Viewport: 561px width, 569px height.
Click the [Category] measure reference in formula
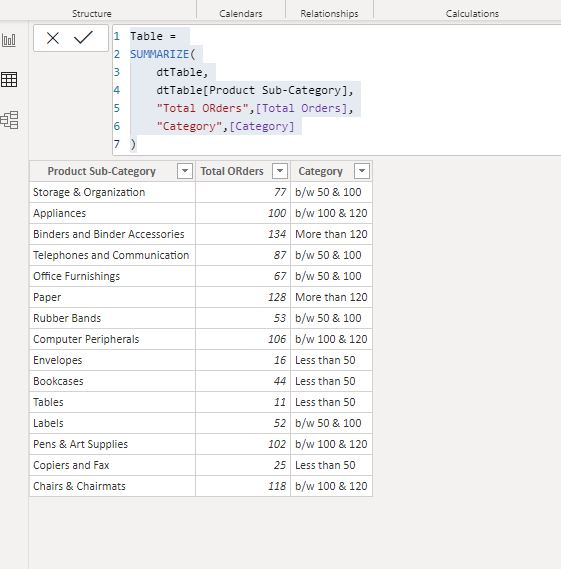(262, 126)
